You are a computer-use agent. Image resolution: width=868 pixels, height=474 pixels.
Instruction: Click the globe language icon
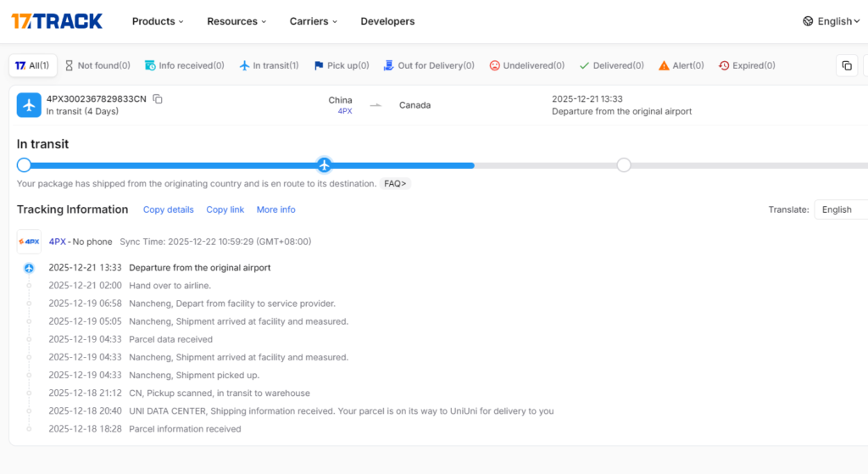[x=808, y=21]
